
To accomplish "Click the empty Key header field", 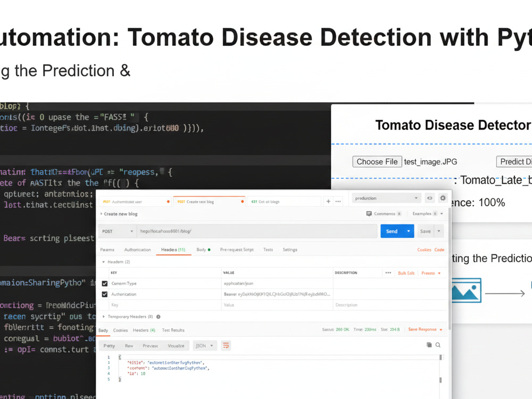I will pyautogui.click(x=165, y=305).
